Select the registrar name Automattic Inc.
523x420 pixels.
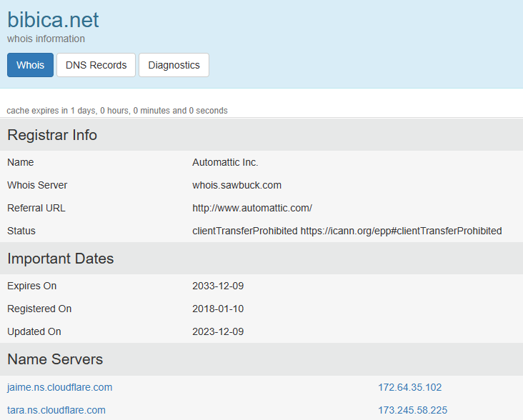click(225, 162)
